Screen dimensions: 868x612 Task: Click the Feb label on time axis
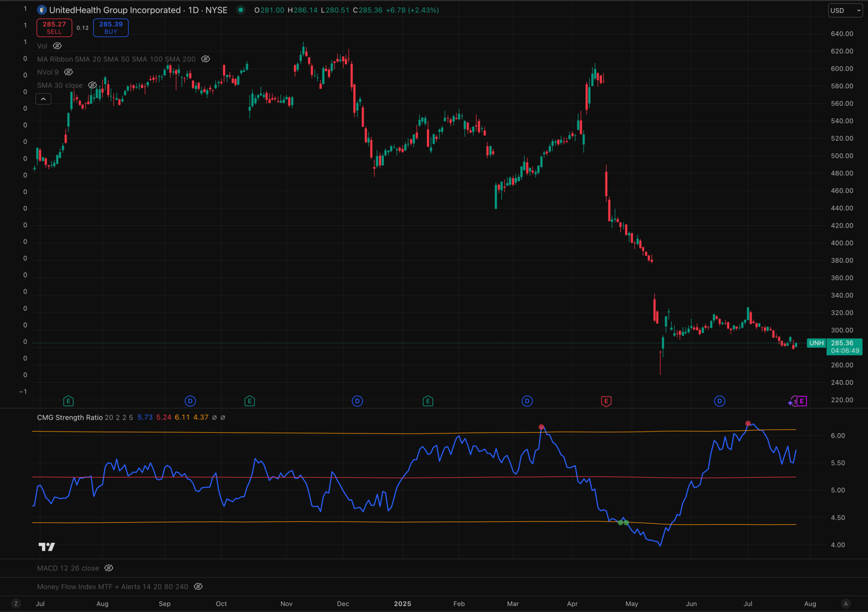[x=459, y=604]
